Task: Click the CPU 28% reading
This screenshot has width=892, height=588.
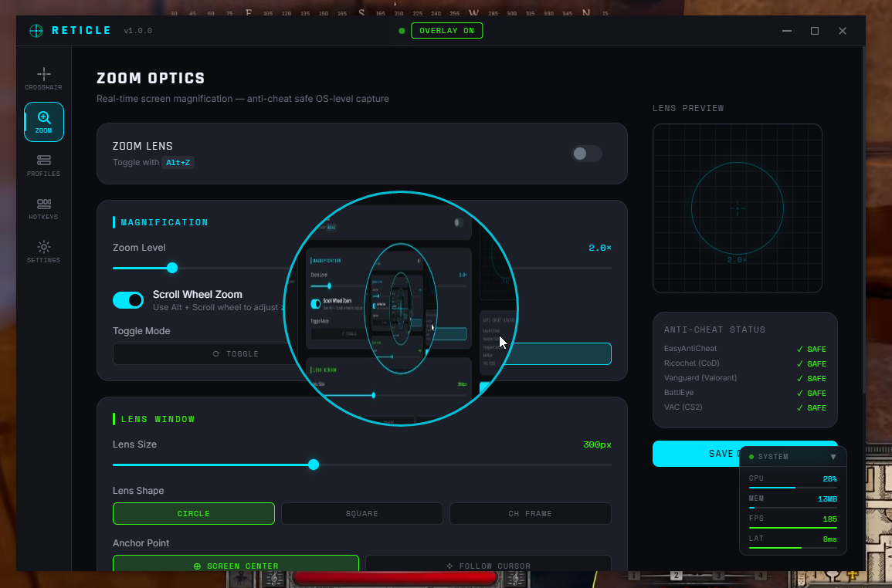Action: coord(830,479)
